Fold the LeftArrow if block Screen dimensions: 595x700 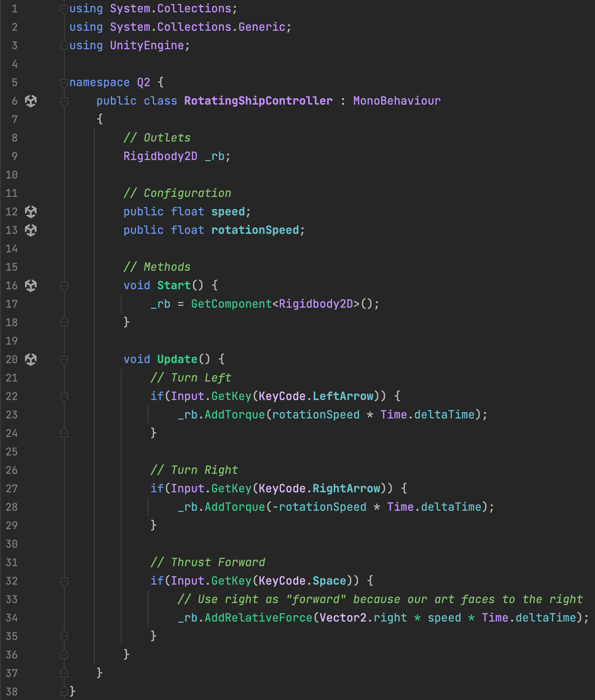64,397
